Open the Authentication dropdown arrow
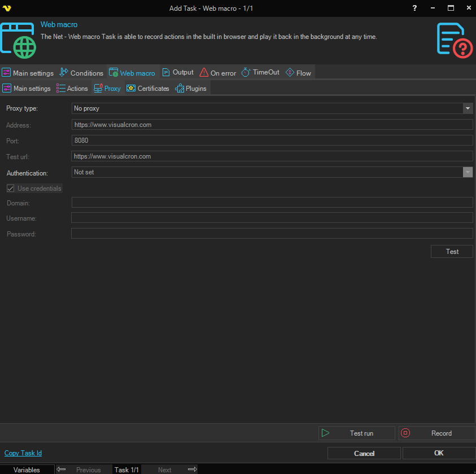This screenshot has height=474, width=476. [x=468, y=172]
